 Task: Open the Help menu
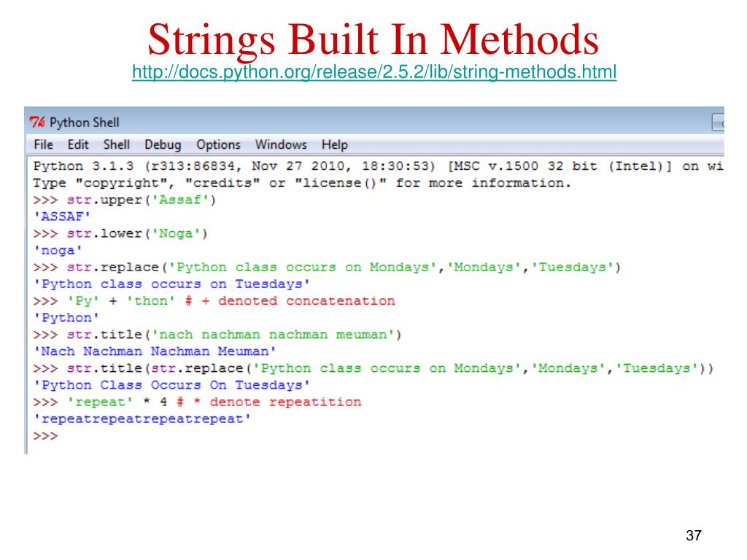point(334,145)
